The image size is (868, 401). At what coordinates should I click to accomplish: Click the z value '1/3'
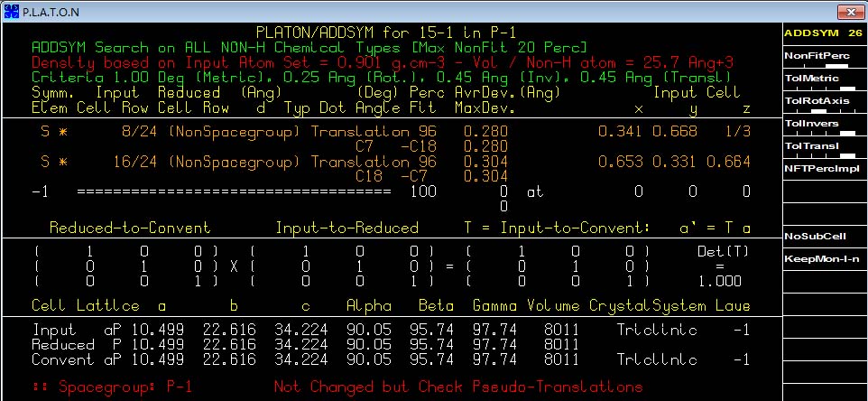[737, 132]
